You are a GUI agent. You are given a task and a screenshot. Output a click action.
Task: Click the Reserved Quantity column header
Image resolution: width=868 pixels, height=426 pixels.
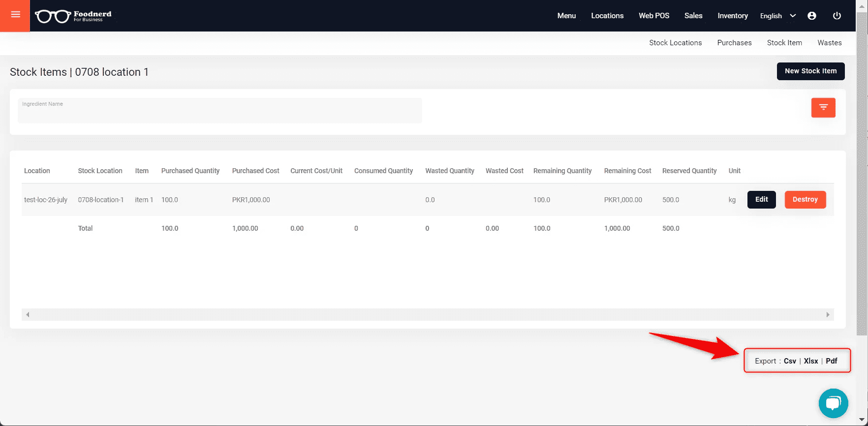click(689, 171)
